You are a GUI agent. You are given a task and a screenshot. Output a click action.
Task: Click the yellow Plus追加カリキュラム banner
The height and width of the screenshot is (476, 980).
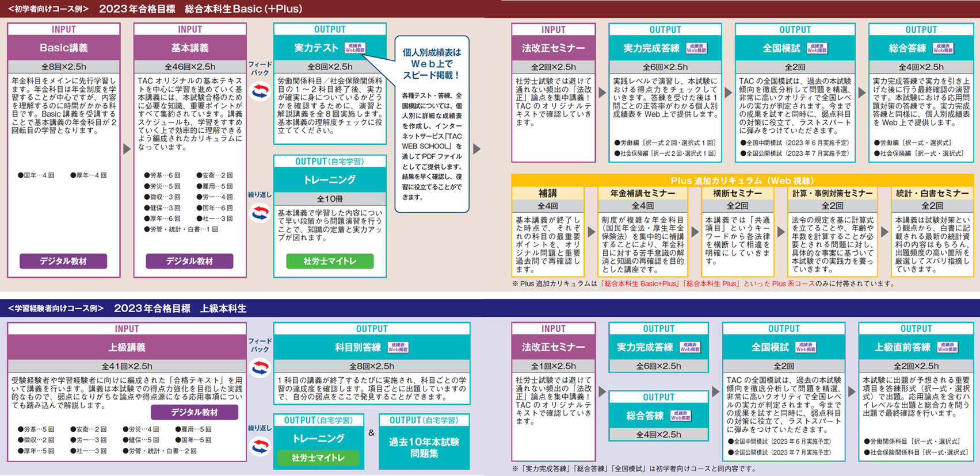coord(742,181)
